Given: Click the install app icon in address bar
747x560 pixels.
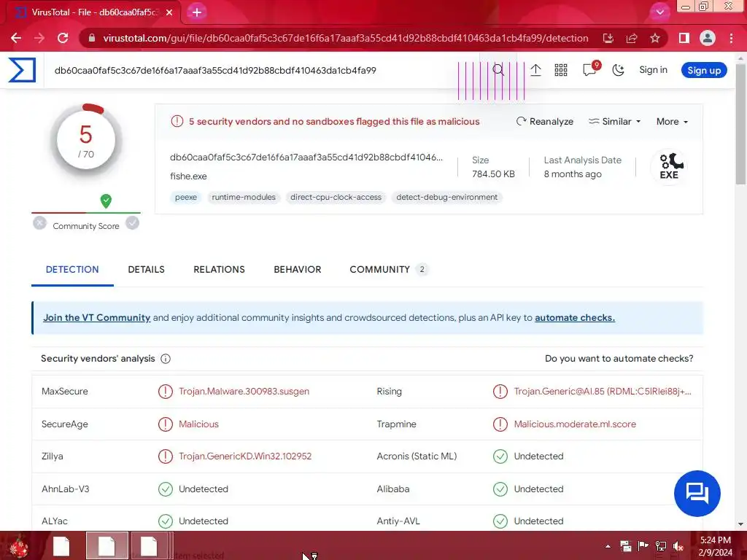Looking at the screenshot, I should (608, 38).
